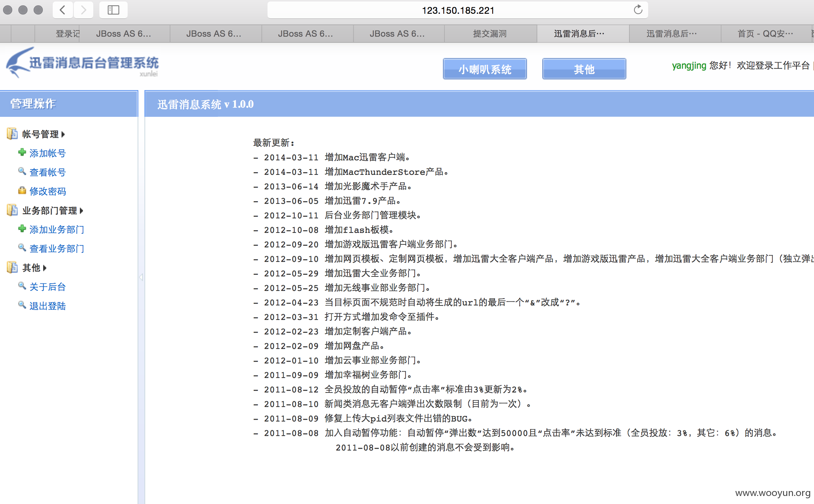Open the 查看业务部门 link
Viewport: 814px width, 504px height.
pos(57,249)
